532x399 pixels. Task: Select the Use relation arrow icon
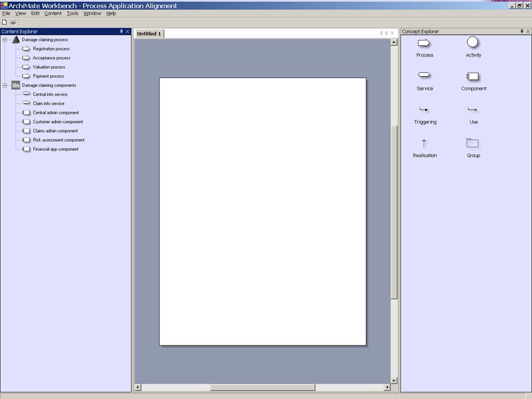473,110
